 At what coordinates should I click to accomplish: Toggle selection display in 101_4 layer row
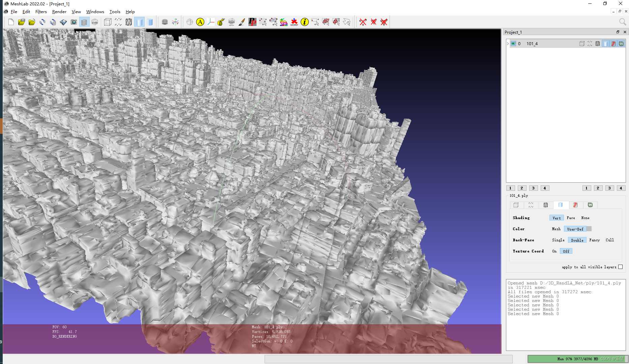click(x=613, y=43)
